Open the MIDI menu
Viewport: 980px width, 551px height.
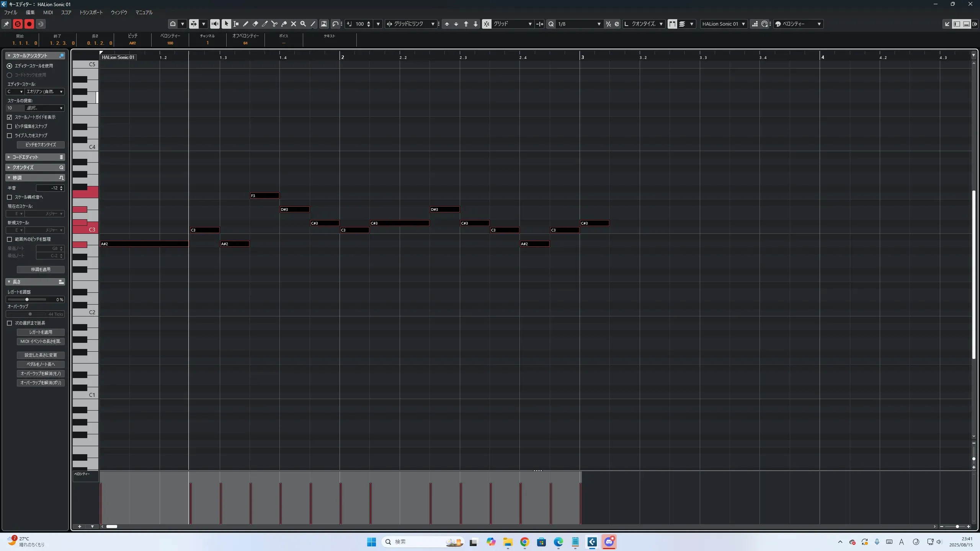48,12
